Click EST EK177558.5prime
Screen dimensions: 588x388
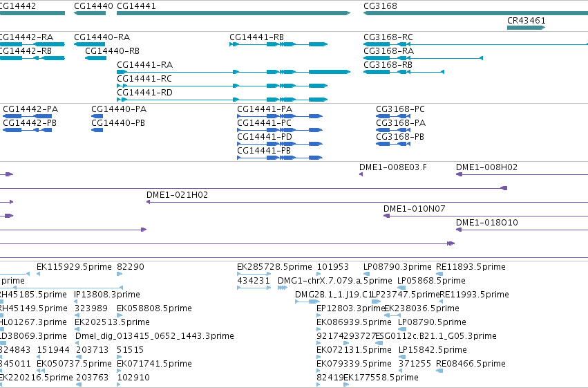[x=381, y=378]
